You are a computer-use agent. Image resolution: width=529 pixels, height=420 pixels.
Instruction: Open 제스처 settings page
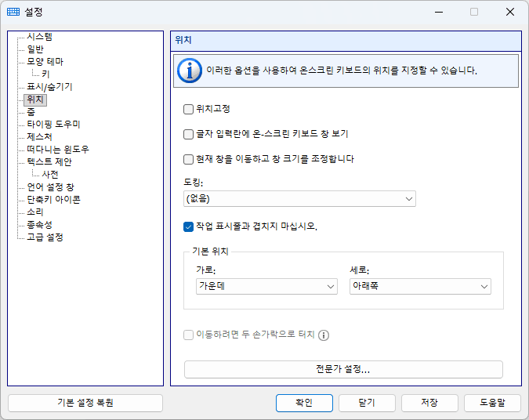click(x=39, y=137)
